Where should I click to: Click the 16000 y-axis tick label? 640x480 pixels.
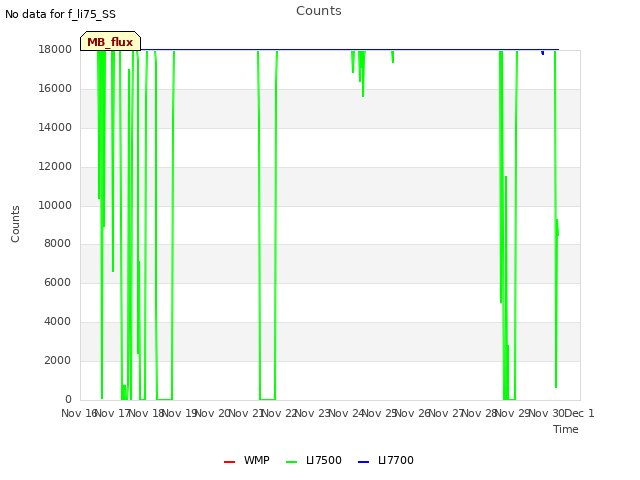[x=55, y=88]
